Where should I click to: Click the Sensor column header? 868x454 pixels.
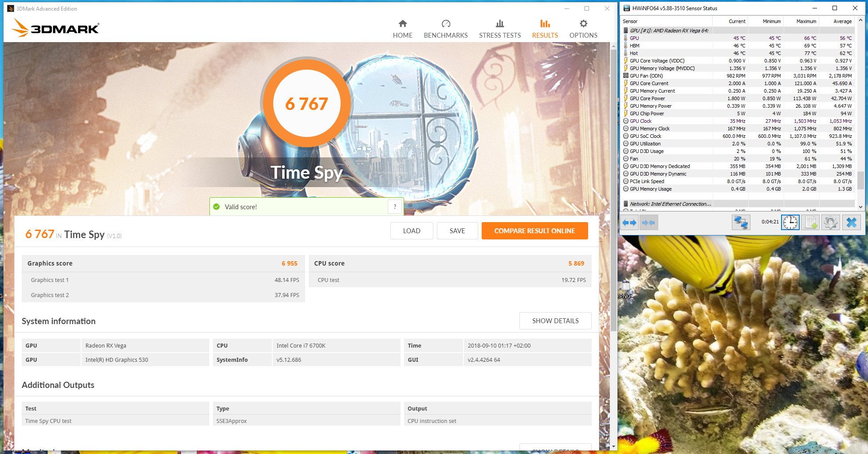[x=666, y=21]
